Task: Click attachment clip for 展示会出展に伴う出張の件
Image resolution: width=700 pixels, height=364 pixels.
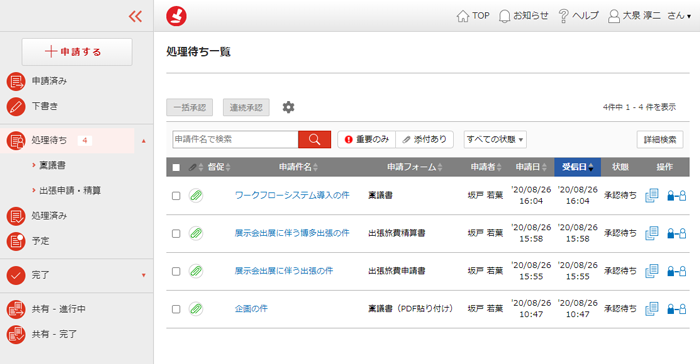Action: tap(196, 271)
